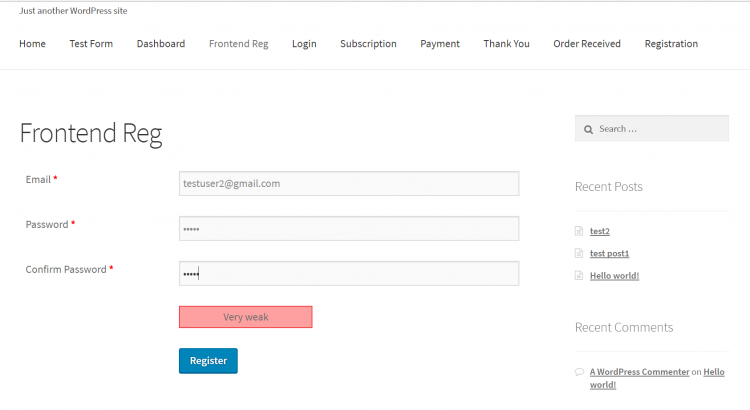Go to the Dashboard menu link

[161, 44]
